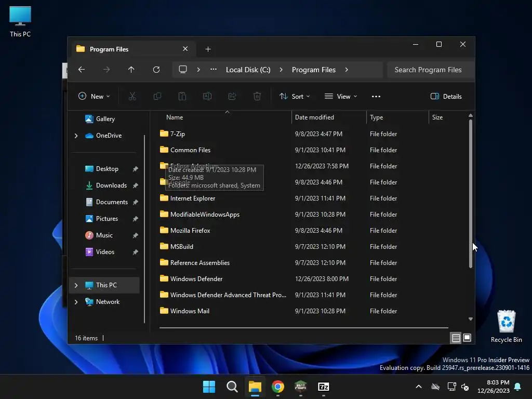Click Local Disk (C:) breadcrumb

(248, 70)
